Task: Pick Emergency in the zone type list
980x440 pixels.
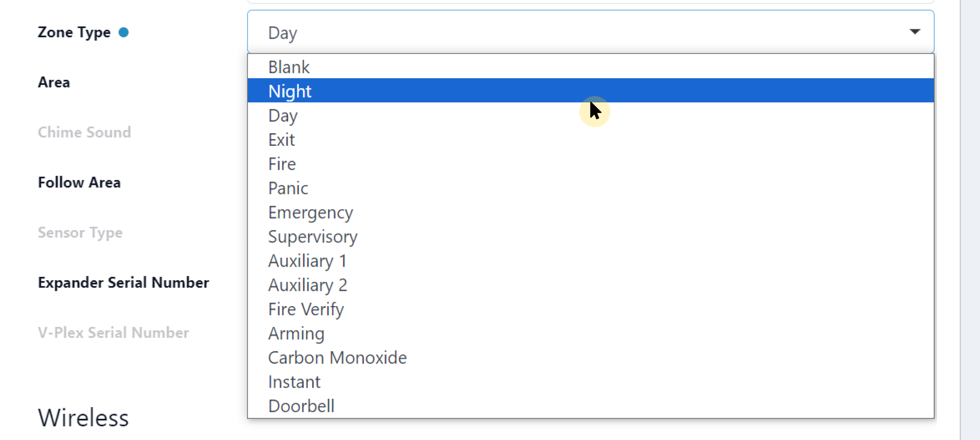Action: [x=310, y=212]
